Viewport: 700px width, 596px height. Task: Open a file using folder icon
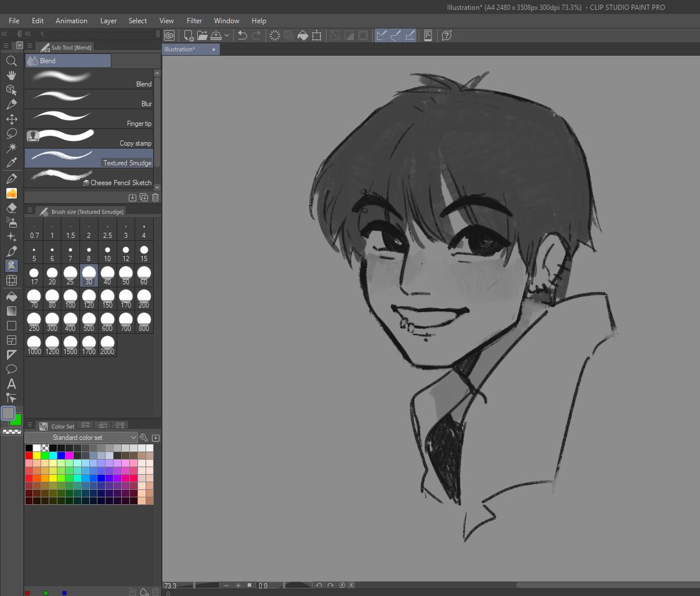202,36
